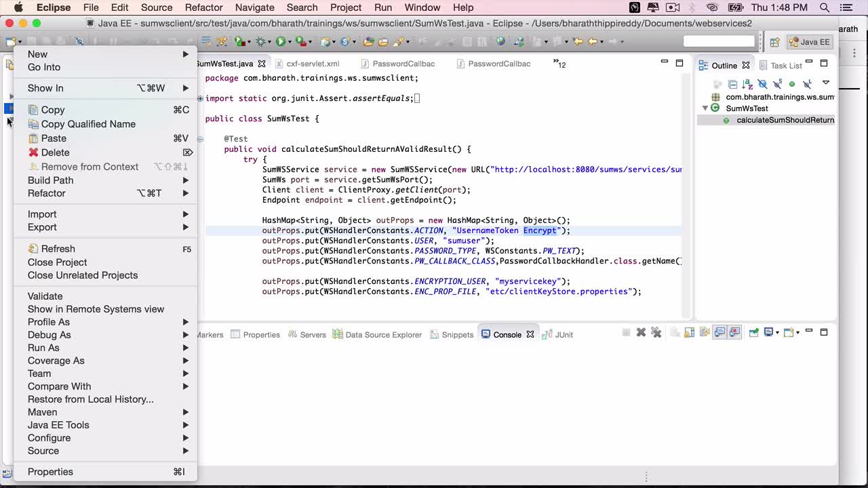Open the Maven submenu
868x488 pixels.
[x=105, y=412]
